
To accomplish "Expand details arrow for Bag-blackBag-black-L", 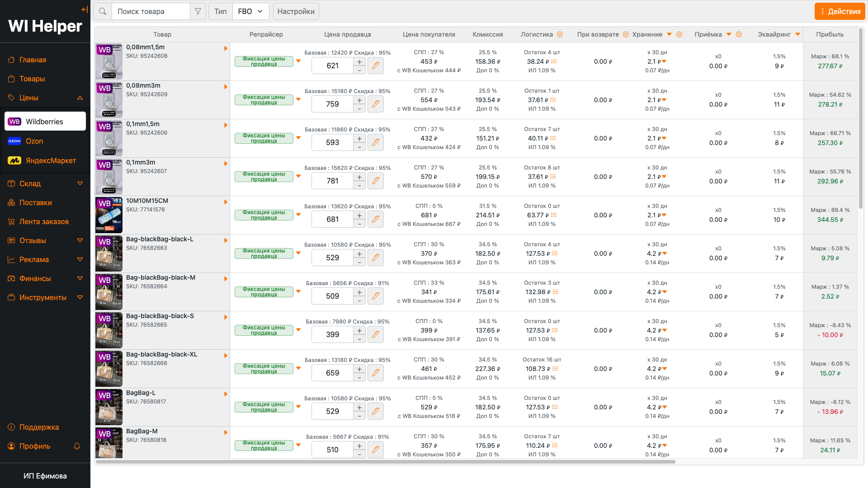I will (226, 240).
